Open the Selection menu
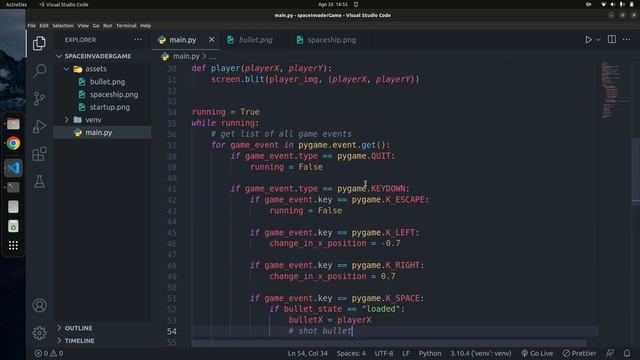640x360 pixels. click(63, 25)
